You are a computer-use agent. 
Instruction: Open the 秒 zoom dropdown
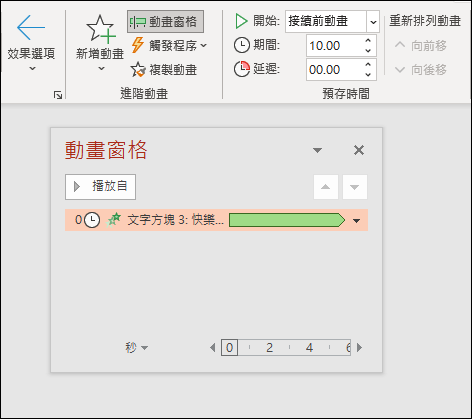click(x=136, y=348)
